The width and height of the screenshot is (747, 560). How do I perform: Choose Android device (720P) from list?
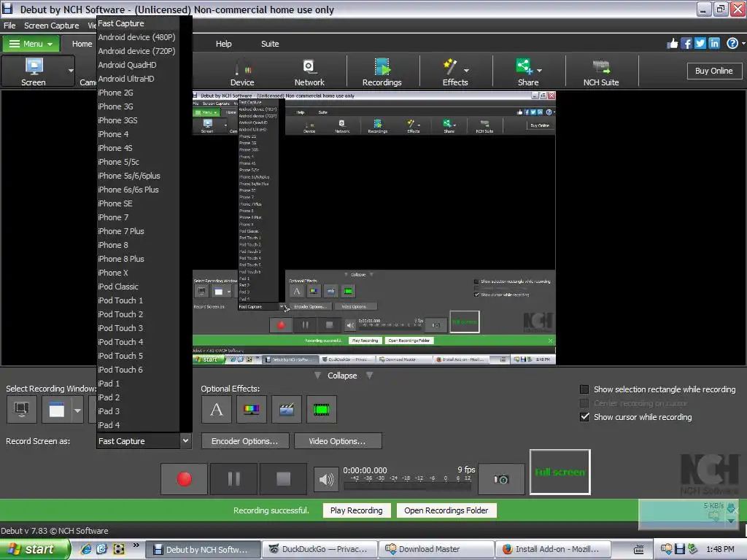138,51
